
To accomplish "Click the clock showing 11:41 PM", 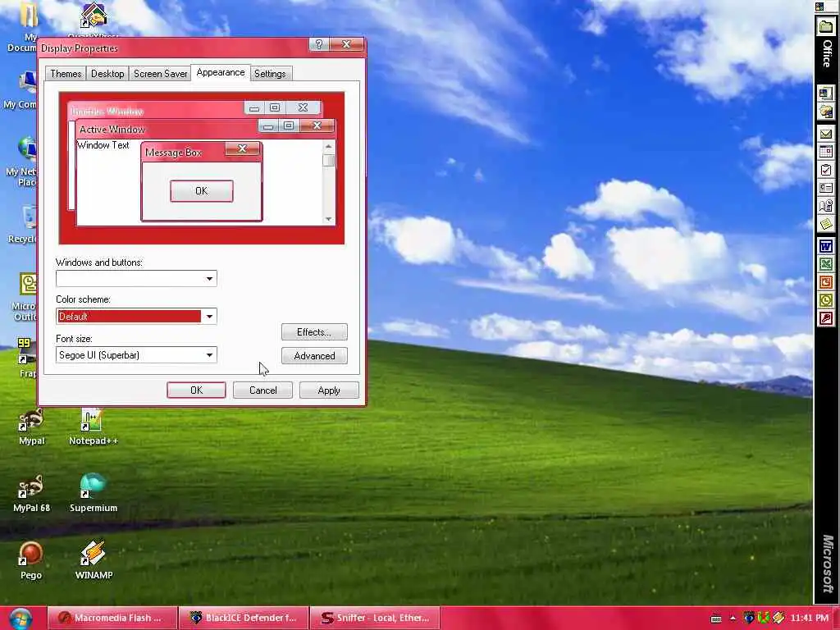I will click(x=809, y=618).
